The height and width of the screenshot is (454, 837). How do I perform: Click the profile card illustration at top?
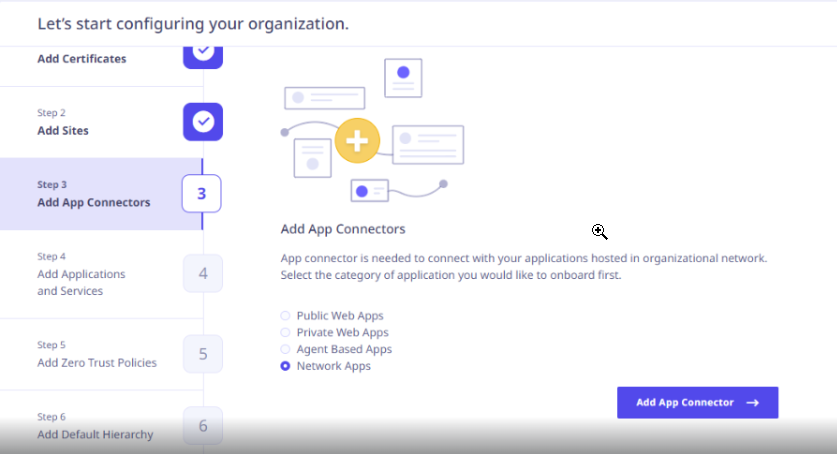[403, 78]
